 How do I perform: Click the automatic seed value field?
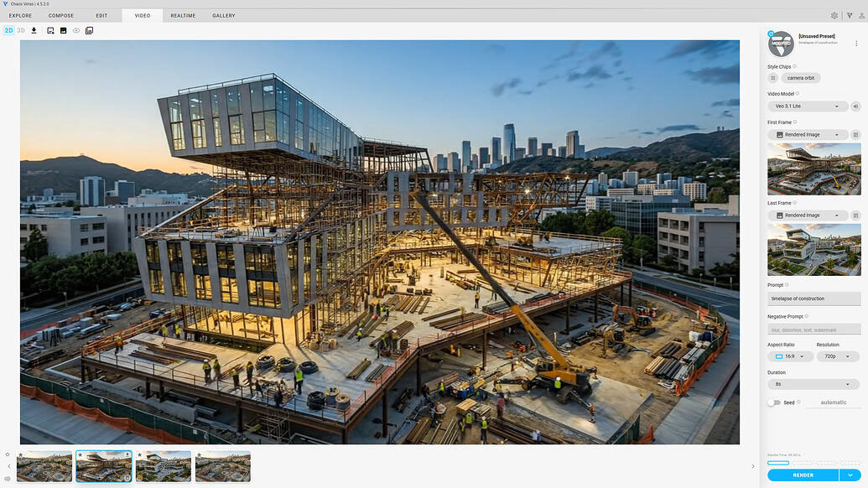coord(833,402)
